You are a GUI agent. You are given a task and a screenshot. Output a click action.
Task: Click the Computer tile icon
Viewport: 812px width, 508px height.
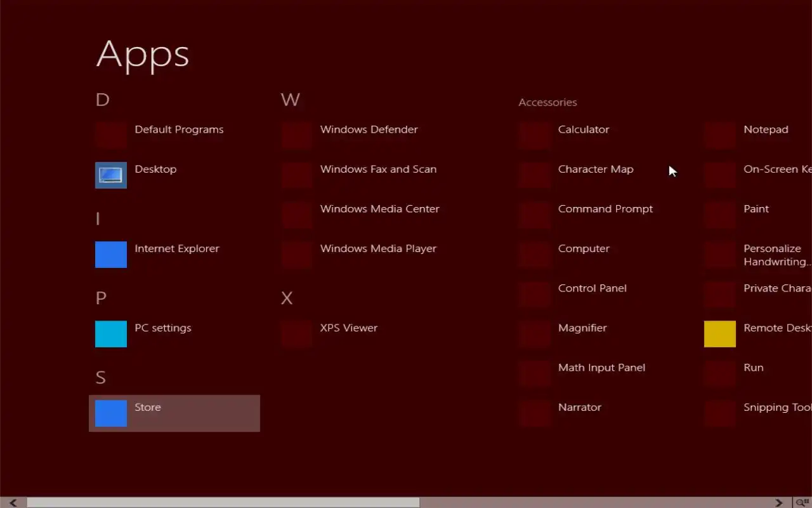pos(534,255)
